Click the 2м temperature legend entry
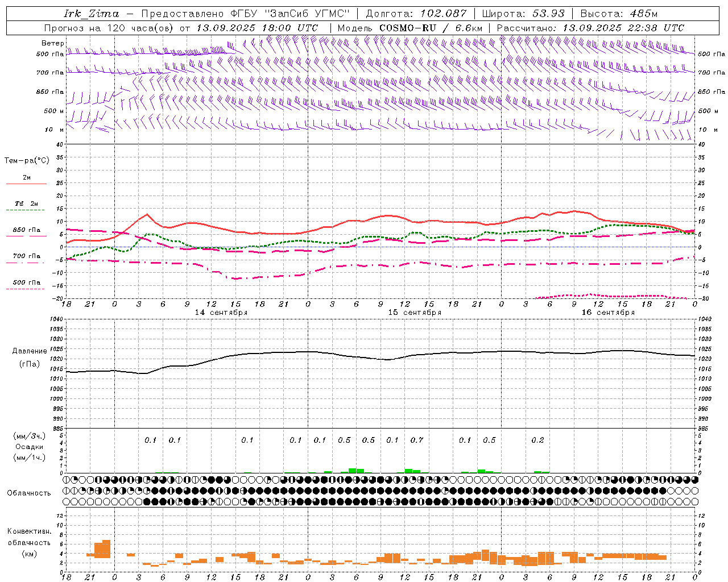This screenshot has width=728, height=582. click(27, 178)
